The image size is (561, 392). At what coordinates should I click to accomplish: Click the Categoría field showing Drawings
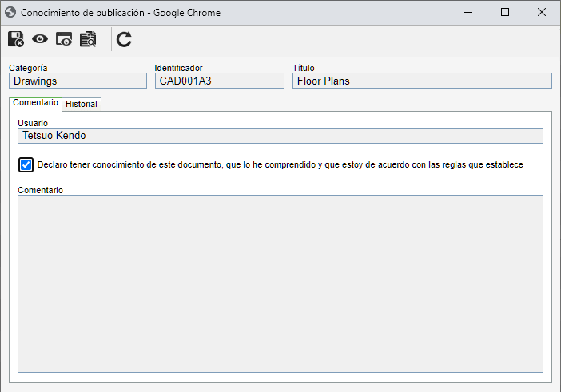(x=78, y=81)
